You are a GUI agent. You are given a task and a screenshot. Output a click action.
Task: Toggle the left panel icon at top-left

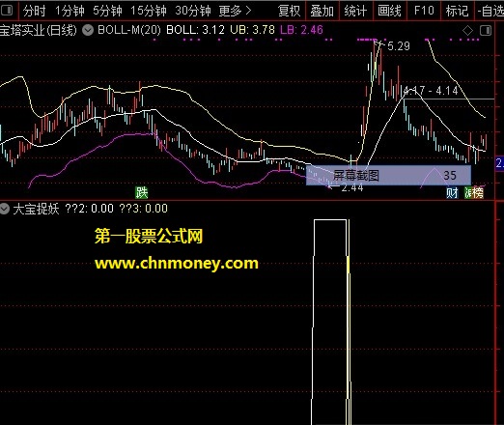[7, 11]
